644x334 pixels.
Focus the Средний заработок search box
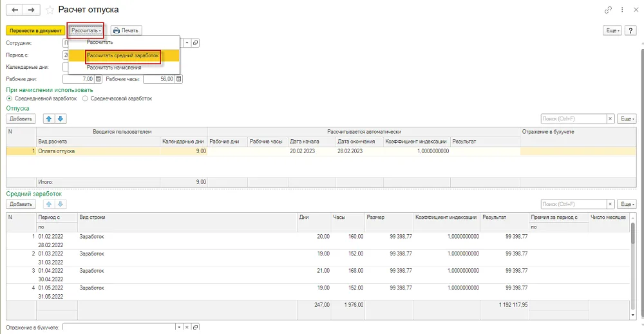(574, 204)
